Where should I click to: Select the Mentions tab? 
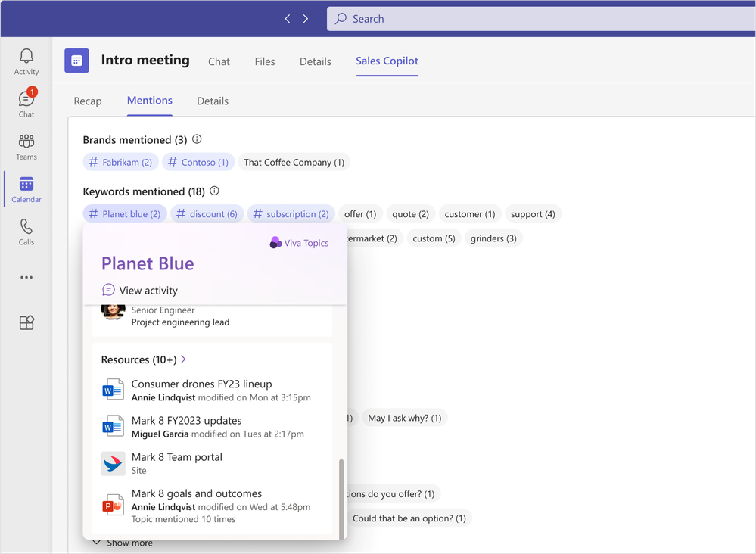[x=150, y=101]
